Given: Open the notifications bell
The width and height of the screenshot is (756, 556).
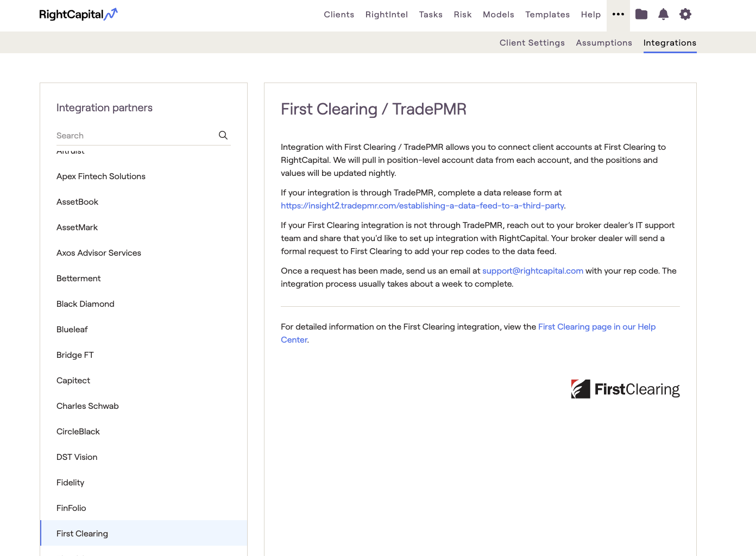Looking at the screenshot, I should 663,15.
